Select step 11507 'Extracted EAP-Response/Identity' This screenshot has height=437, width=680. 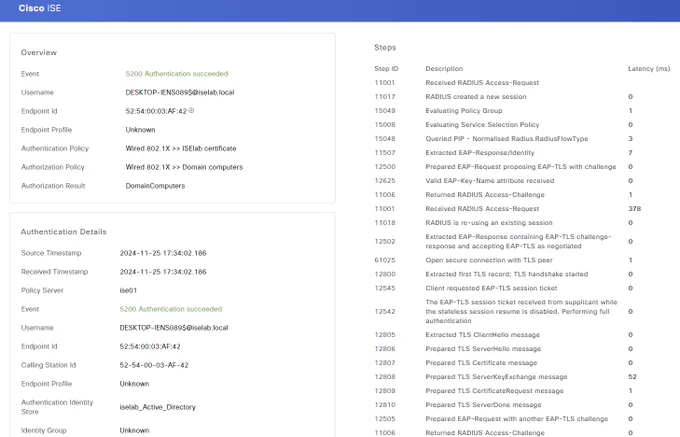480,153
